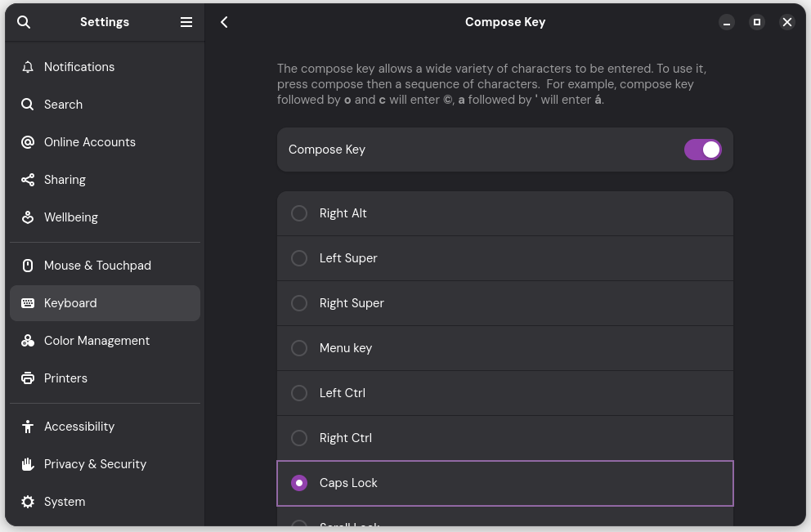Click the Sharing icon in sidebar
811x532 pixels.
click(x=28, y=180)
